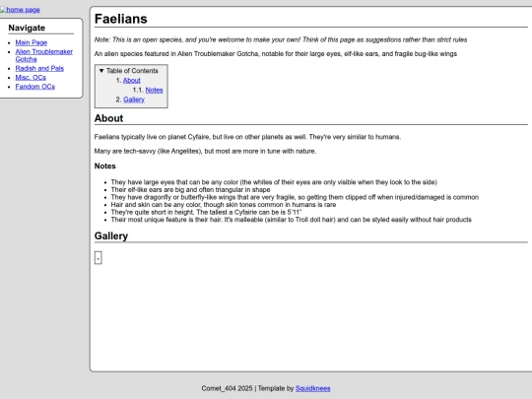The width and height of the screenshot is (532, 399).
Task: Click the broken gallery image thumbnail
Action: [x=99, y=258]
